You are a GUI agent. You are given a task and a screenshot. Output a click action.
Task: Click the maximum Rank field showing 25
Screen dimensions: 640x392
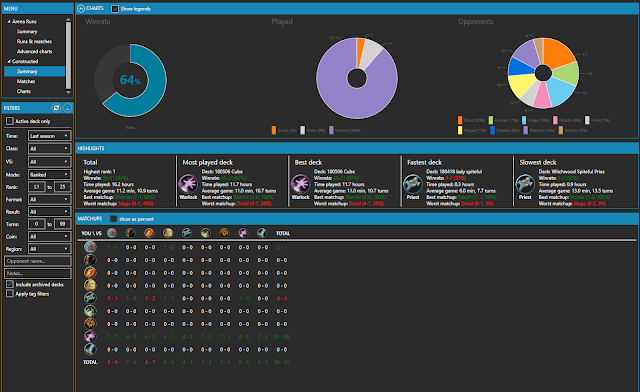pos(62,187)
